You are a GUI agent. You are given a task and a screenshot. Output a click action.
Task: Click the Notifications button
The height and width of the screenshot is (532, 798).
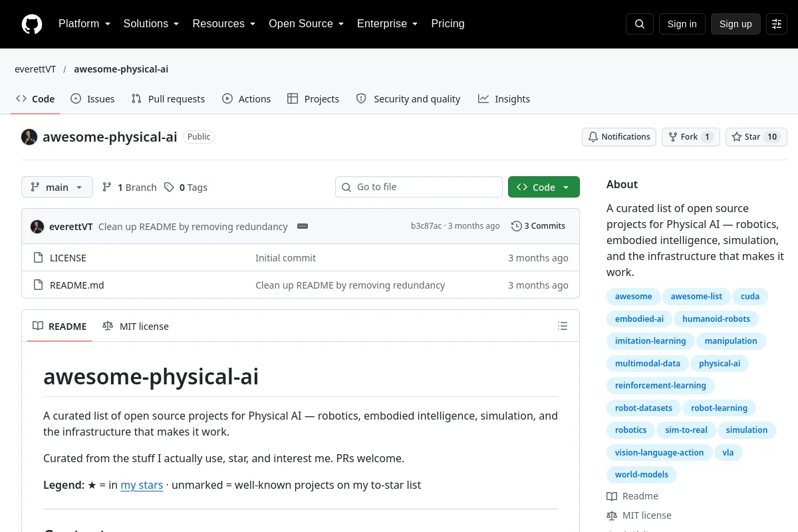619,137
